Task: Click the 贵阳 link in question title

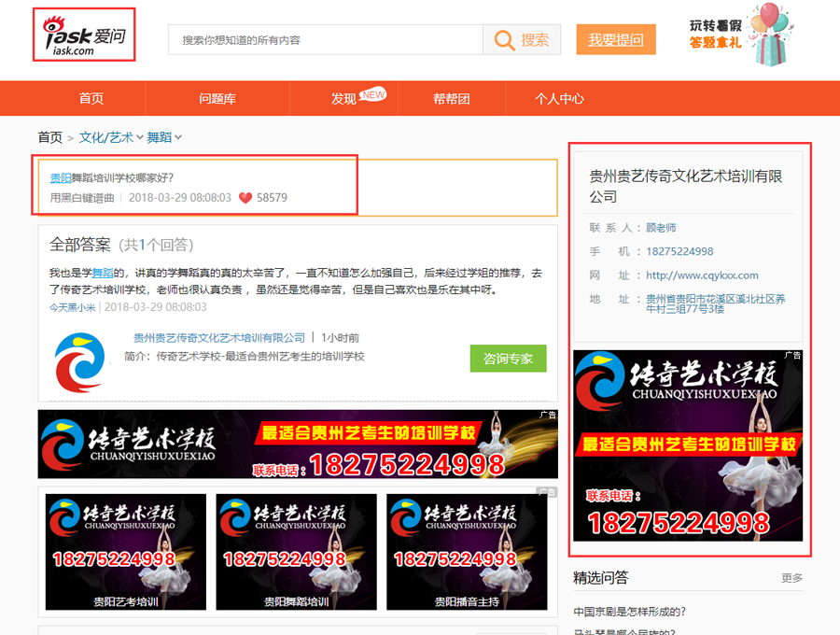Action: coord(61,178)
